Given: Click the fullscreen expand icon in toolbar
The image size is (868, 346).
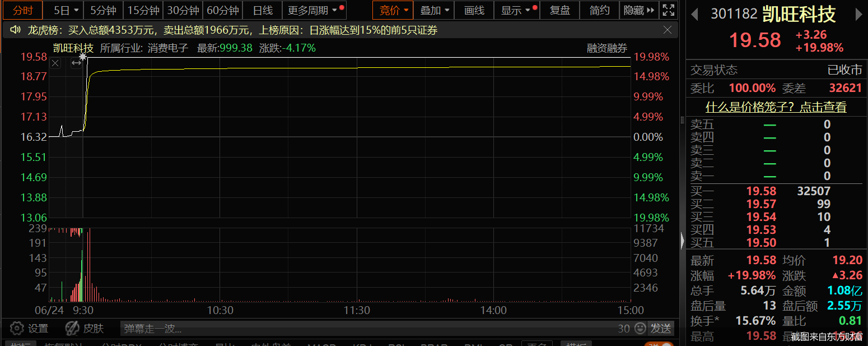Looking at the screenshot, I should click(668, 10).
